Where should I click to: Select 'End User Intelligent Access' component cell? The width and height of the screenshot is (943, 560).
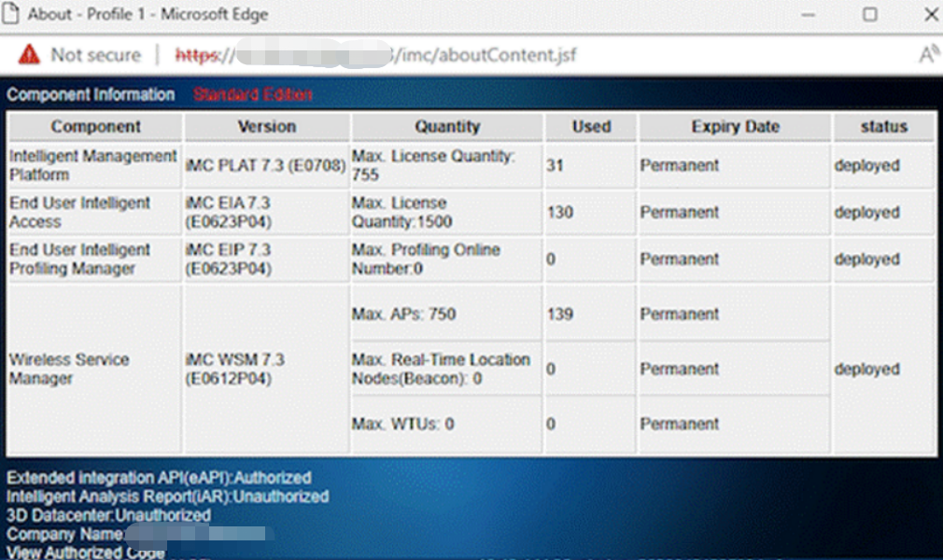pos(94,212)
